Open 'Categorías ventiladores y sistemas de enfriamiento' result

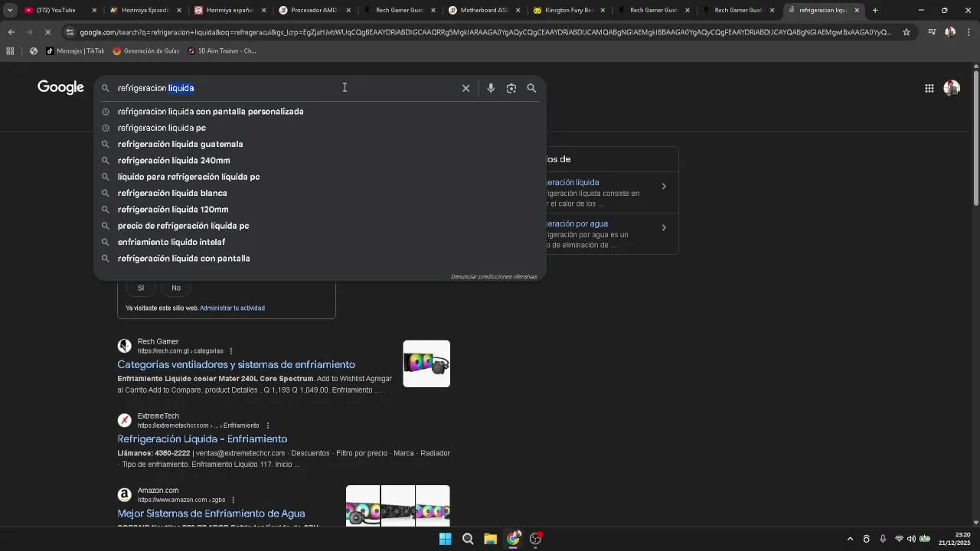(x=236, y=364)
